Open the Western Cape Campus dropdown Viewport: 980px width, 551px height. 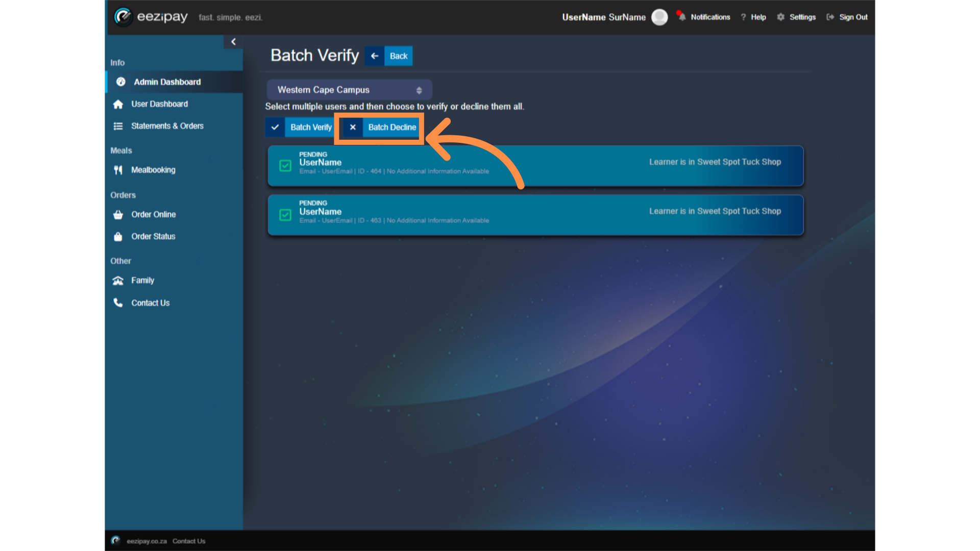(x=349, y=90)
